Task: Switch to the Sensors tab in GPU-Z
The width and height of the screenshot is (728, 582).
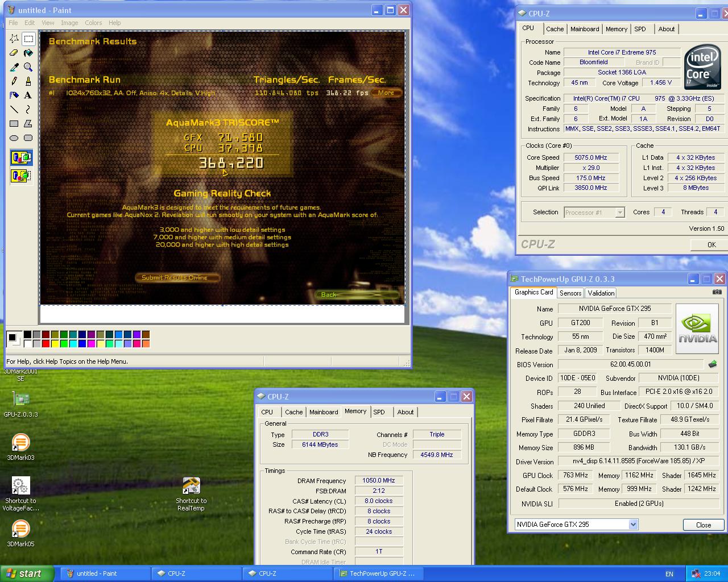Action: pyautogui.click(x=570, y=293)
